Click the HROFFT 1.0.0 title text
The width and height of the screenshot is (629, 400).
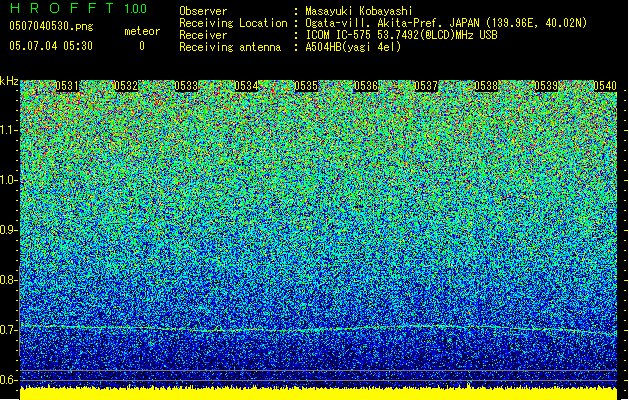[78, 8]
